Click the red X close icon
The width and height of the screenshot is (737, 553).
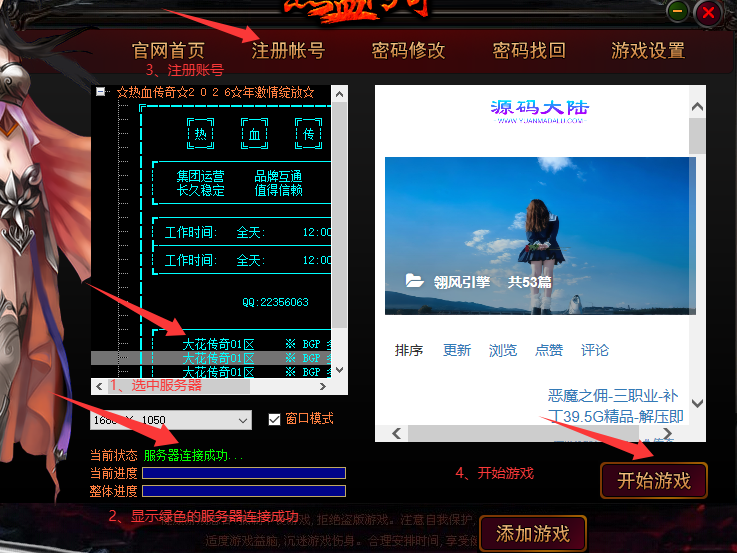[x=709, y=13]
